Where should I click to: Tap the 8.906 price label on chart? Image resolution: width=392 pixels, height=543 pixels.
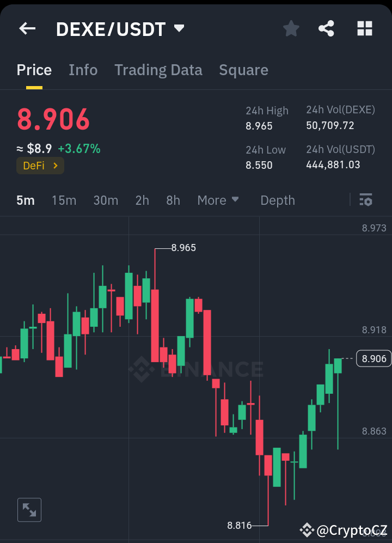point(373,358)
